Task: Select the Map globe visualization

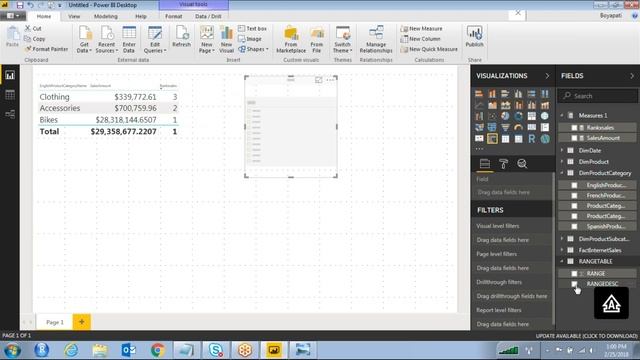Action: click(544, 116)
